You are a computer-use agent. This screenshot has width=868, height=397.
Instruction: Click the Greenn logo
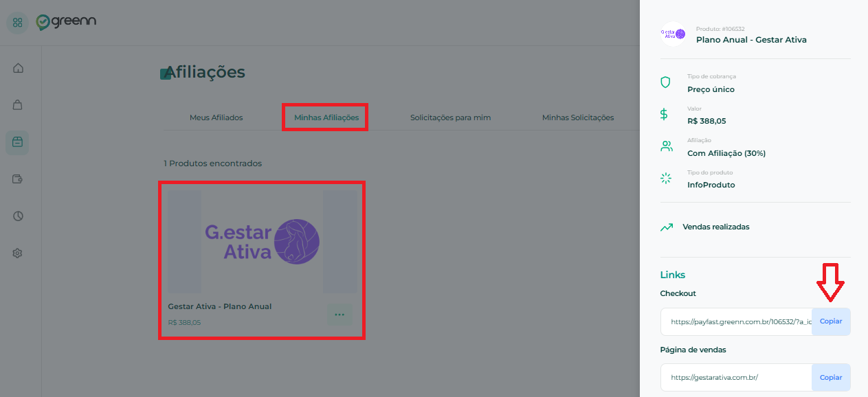(66, 22)
